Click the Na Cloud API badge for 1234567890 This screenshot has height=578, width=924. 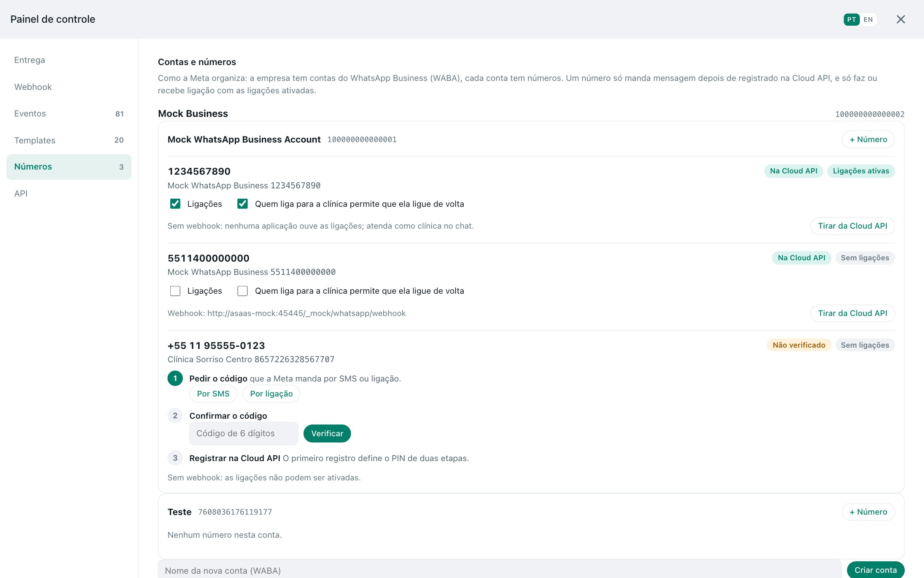[794, 171]
